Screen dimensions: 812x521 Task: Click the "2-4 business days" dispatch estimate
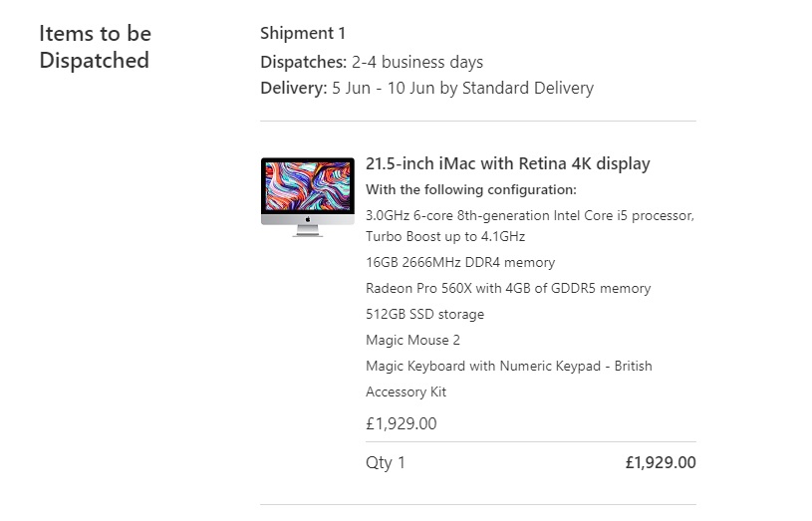click(x=417, y=62)
